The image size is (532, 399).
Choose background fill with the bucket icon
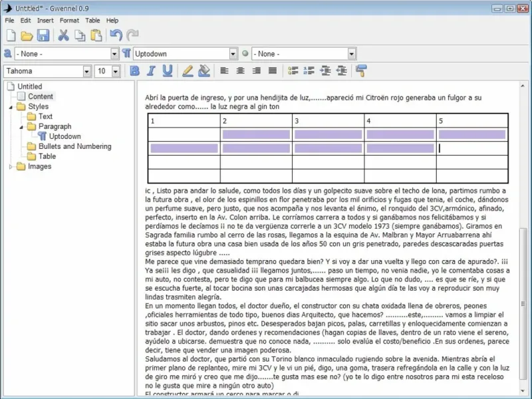(x=204, y=70)
